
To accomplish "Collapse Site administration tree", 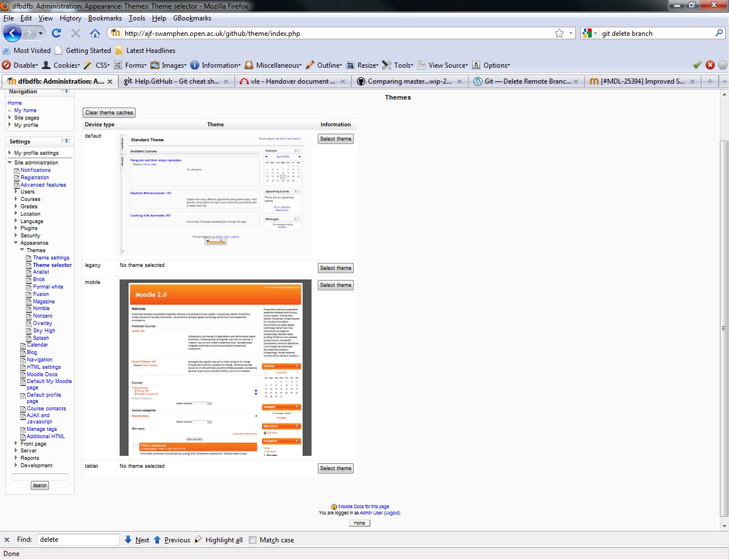I will click(10, 163).
